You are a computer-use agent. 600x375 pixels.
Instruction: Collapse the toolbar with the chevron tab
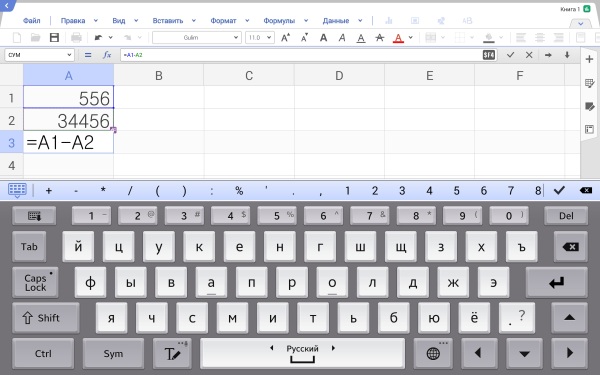click(580, 23)
